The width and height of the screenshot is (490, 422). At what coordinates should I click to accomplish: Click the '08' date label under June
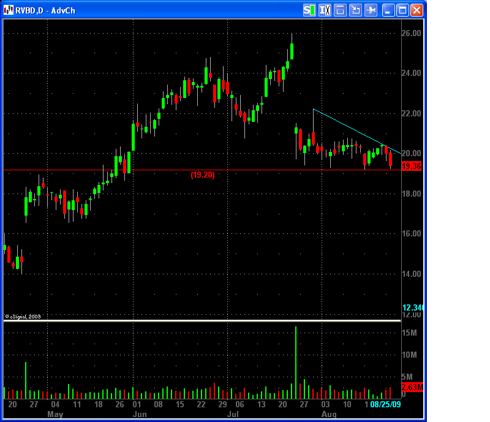click(x=158, y=404)
